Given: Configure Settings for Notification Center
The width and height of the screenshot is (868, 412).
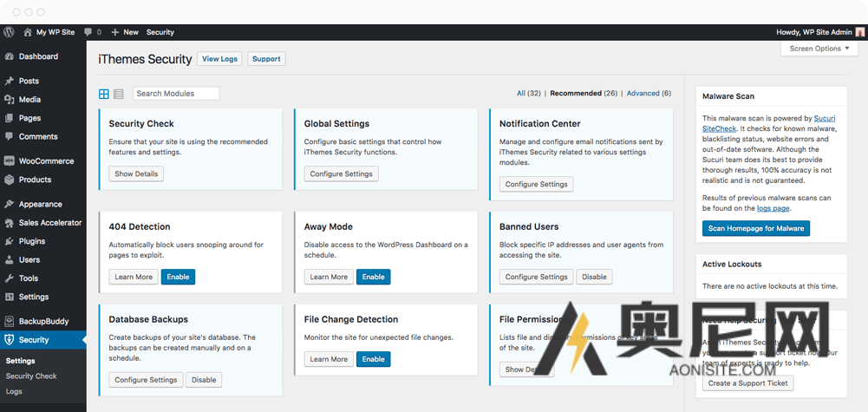Looking at the screenshot, I should pyautogui.click(x=537, y=185).
